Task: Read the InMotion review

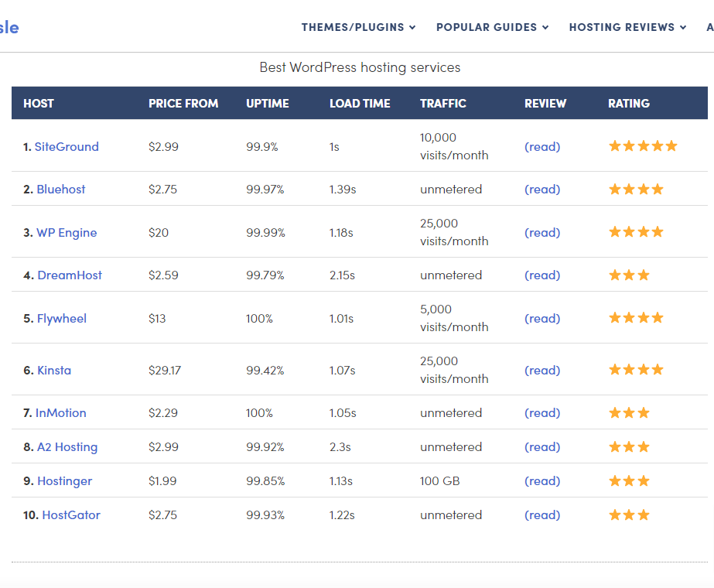Action: click(x=542, y=413)
